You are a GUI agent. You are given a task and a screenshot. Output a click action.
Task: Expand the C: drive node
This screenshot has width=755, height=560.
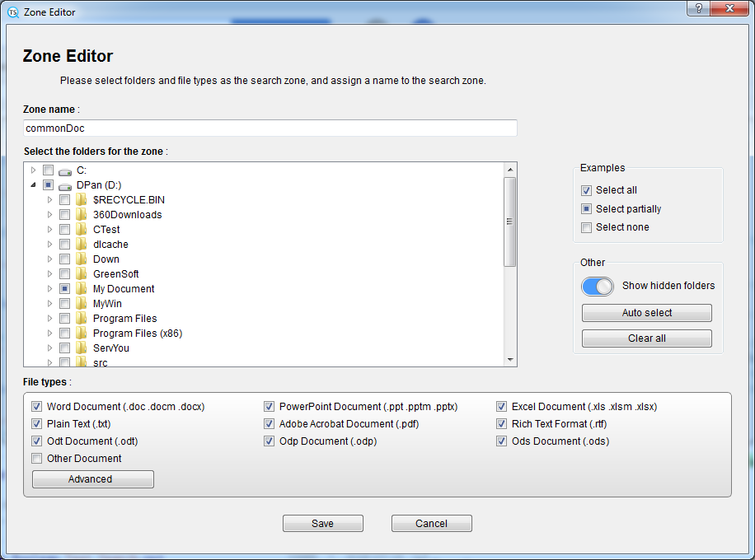pos(33,170)
